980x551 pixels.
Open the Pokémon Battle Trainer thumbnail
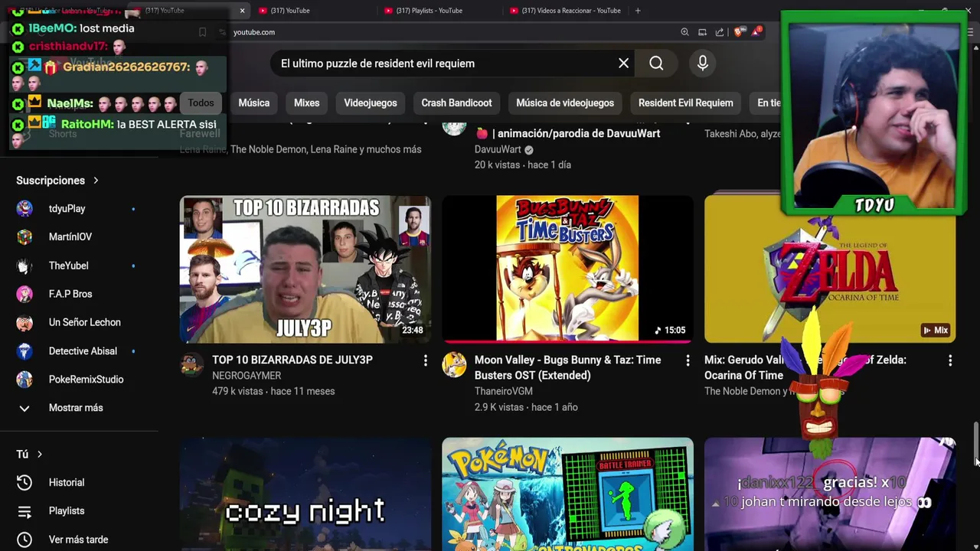(567, 494)
